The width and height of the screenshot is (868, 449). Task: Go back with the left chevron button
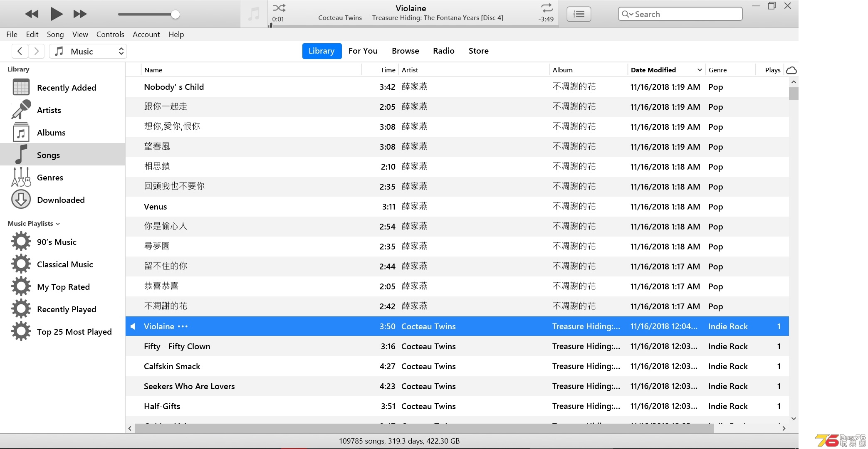pyautogui.click(x=20, y=51)
